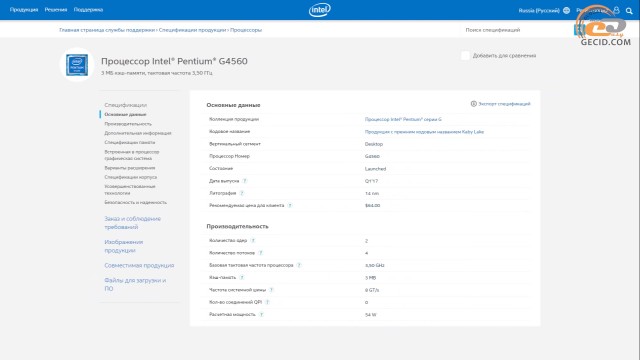Open the Продукция menu
Viewport: 640px width, 360px height.
(24, 10)
